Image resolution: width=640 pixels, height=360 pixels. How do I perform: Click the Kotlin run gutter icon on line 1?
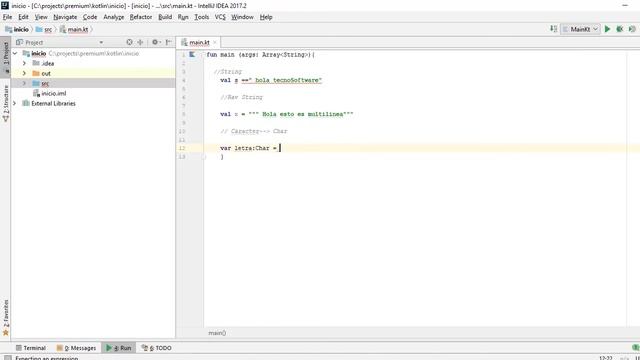pyautogui.click(x=192, y=54)
